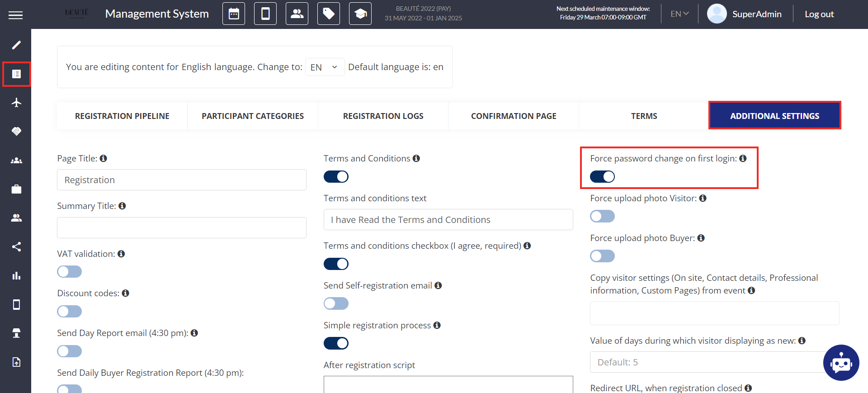The width and height of the screenshot is (868, 393).
Task: Disable Force password change on first login
Action: click(x=602, y=177)
